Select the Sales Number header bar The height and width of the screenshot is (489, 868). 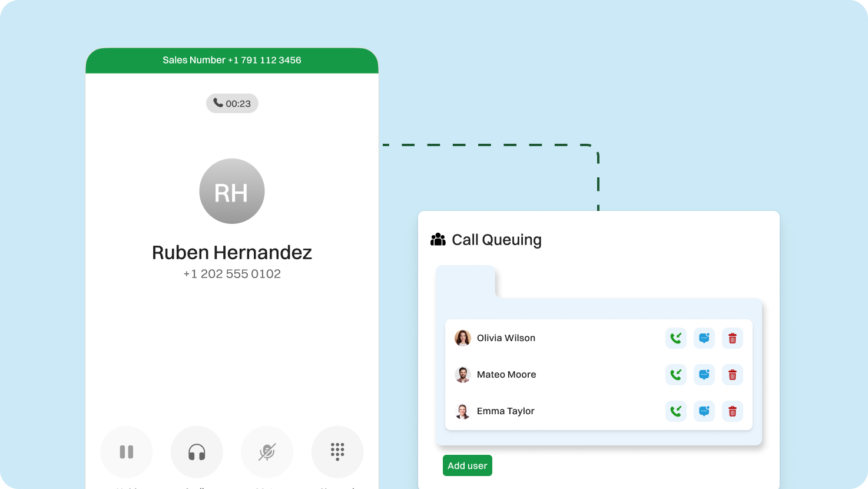232,60
